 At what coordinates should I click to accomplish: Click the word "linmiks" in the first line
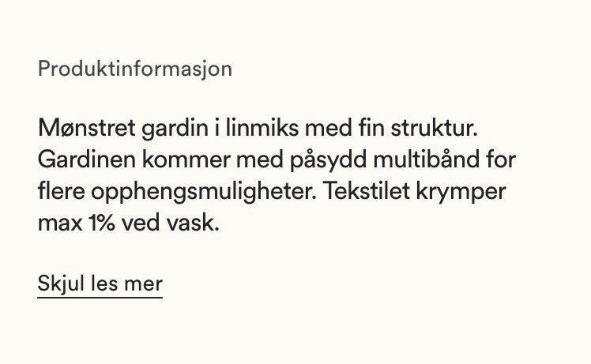coord(262,128)
